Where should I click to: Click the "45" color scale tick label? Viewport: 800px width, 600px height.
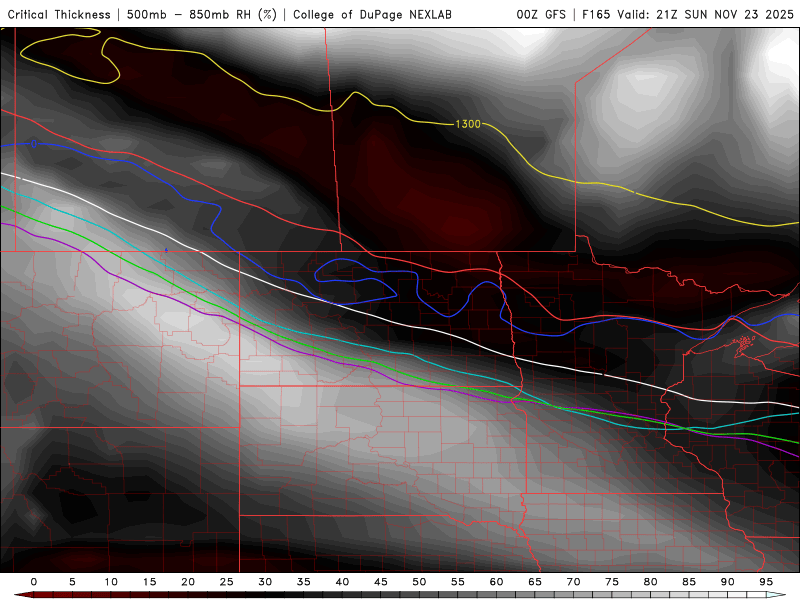(381, 582)
